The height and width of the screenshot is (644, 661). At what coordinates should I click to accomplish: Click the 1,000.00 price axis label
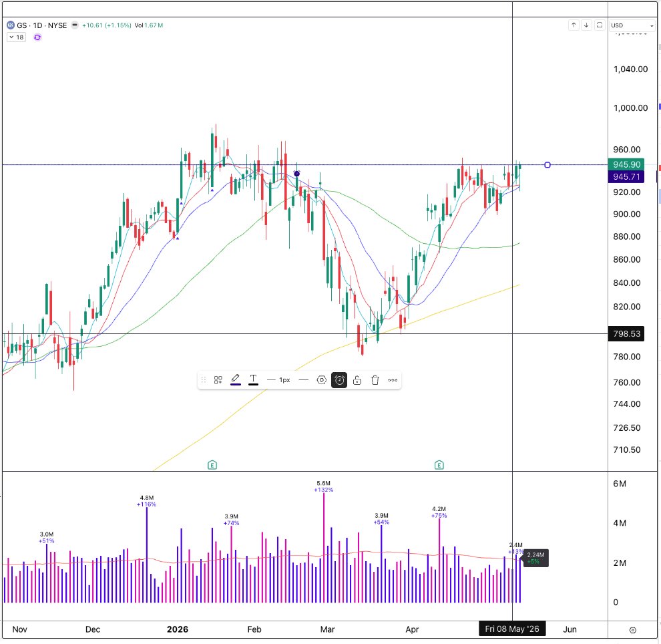click(x=630, y=108)
